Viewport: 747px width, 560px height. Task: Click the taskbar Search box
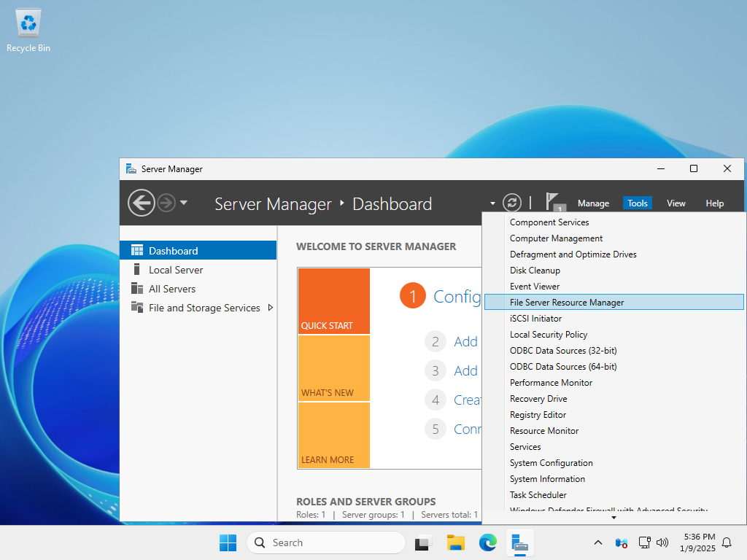326,542
